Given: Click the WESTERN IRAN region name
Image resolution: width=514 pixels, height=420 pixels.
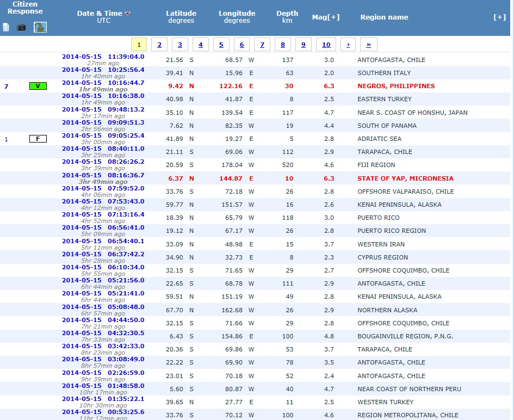Looking at the screenshot, I should point(381,245).
